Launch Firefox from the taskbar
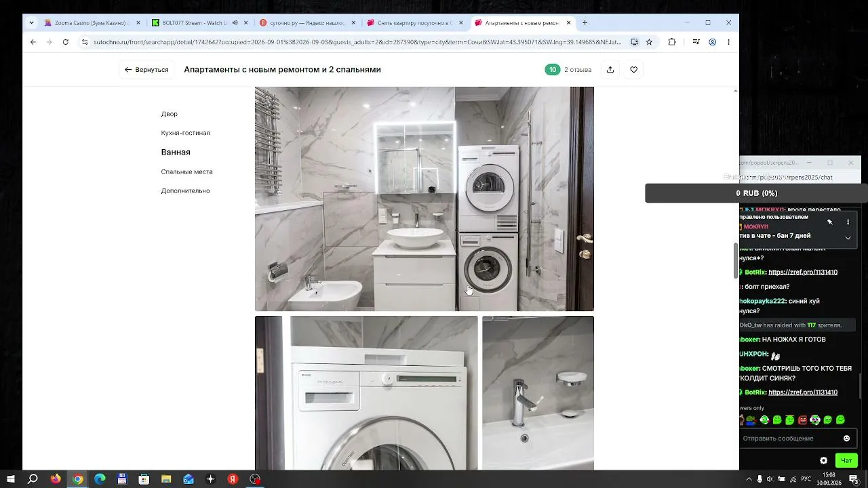Image resolution: width=868 pixels, height=488 pixels. [x=56, y=479]
